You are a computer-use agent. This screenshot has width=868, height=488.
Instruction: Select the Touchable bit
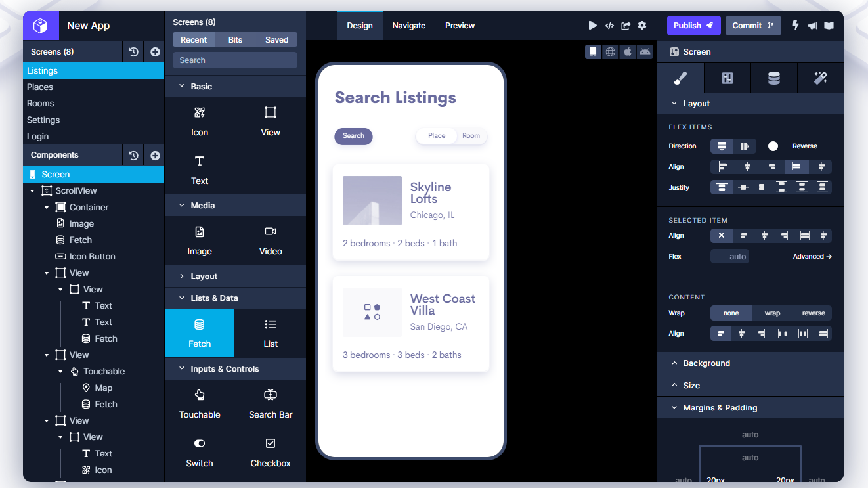click(200, 404)
